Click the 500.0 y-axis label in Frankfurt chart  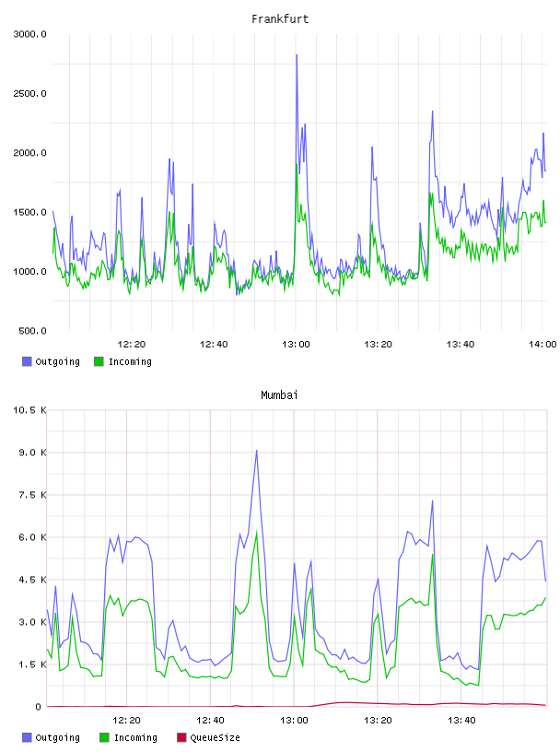(32, 331)
